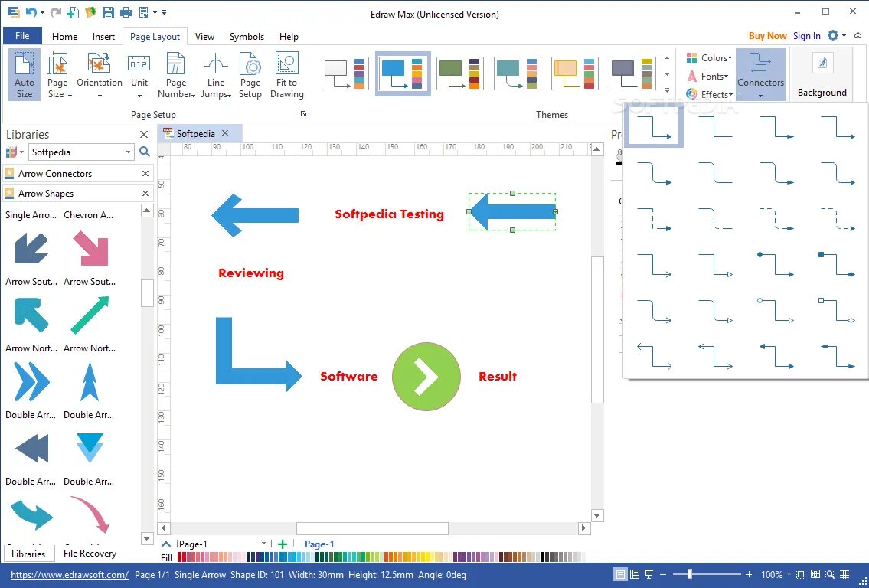Open the Help tab
Screen dimensions: 869x588
pyautogui.click(x=289, y=37)
